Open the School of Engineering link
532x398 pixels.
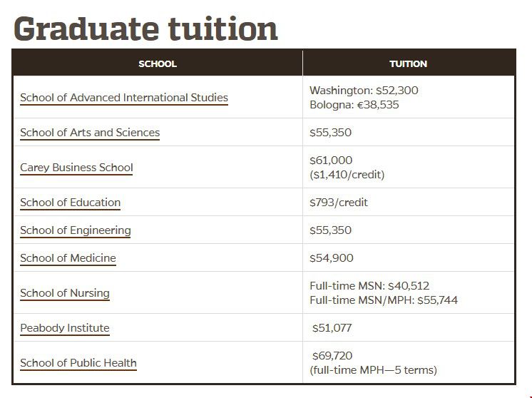coord(76,230)
